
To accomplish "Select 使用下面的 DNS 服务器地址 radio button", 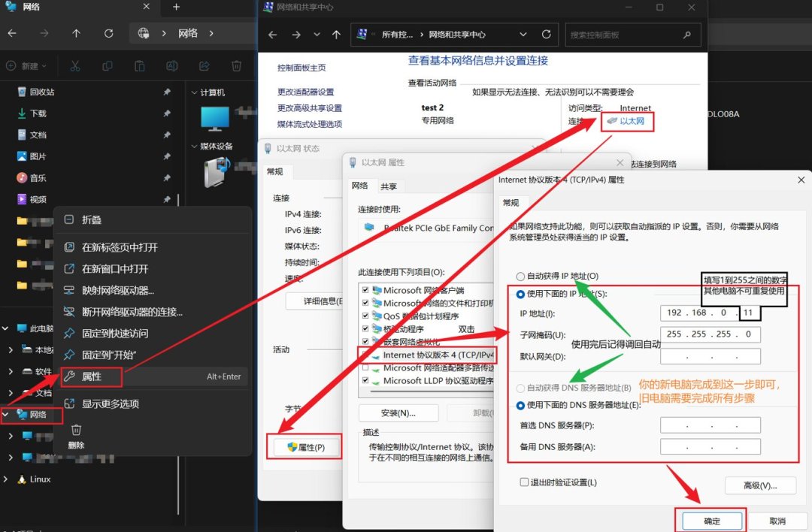I will click(x=520, y=405).
